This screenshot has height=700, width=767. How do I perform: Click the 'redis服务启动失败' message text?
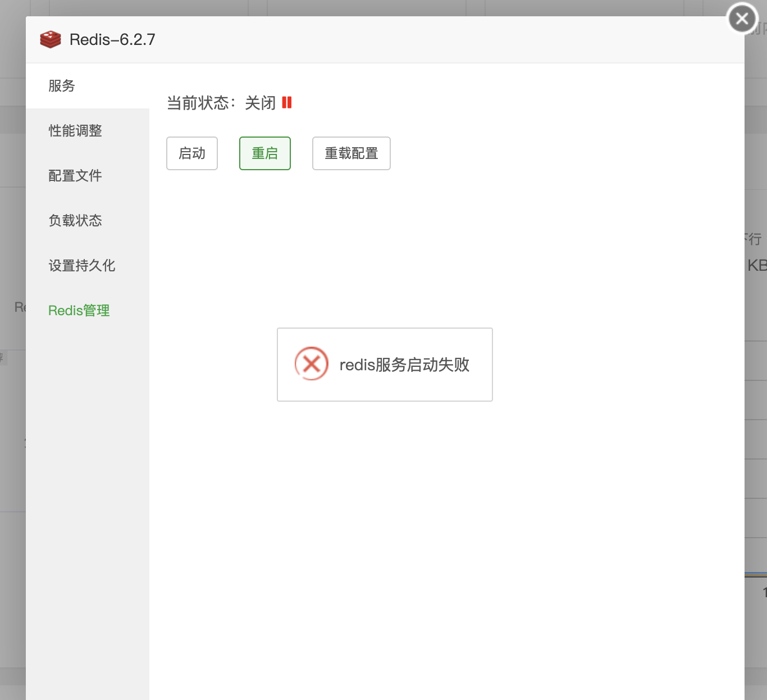[x=404, y=365]
